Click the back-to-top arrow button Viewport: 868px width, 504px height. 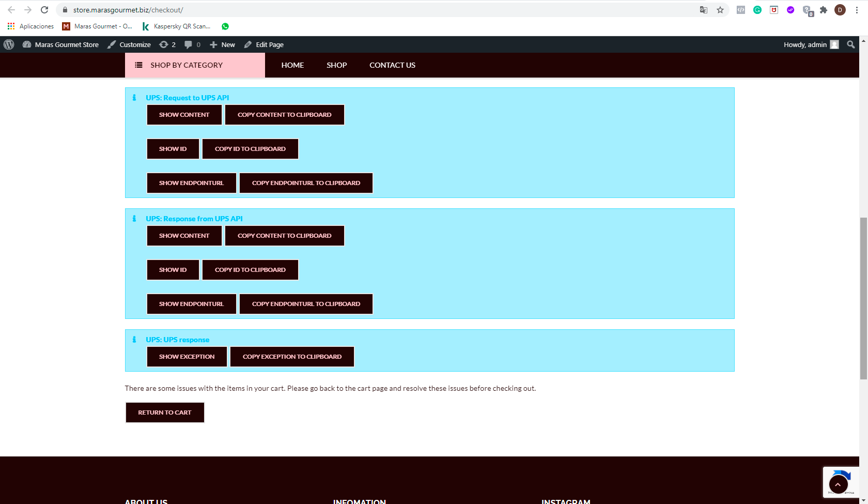pos(838,484)
